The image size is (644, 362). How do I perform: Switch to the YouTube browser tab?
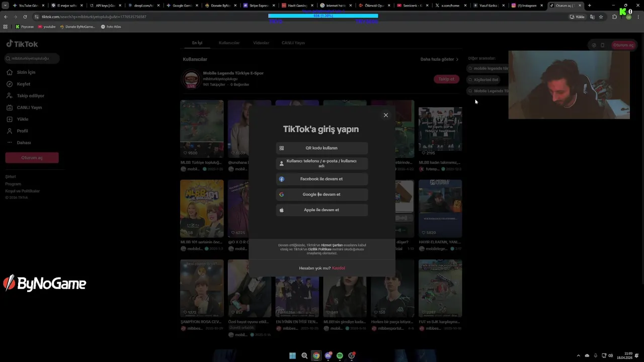(x=28, y=6)
